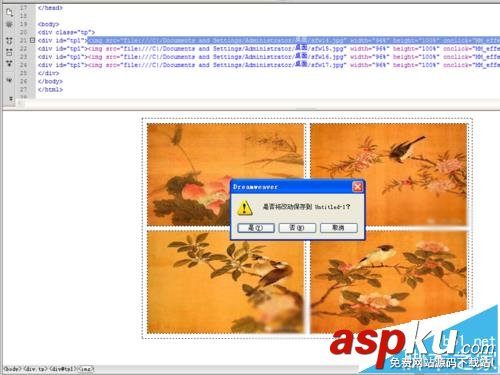Click the </html> closing tag in code
Image resolution: width=500 pixels, height=375 pixels.
(50, 89)
